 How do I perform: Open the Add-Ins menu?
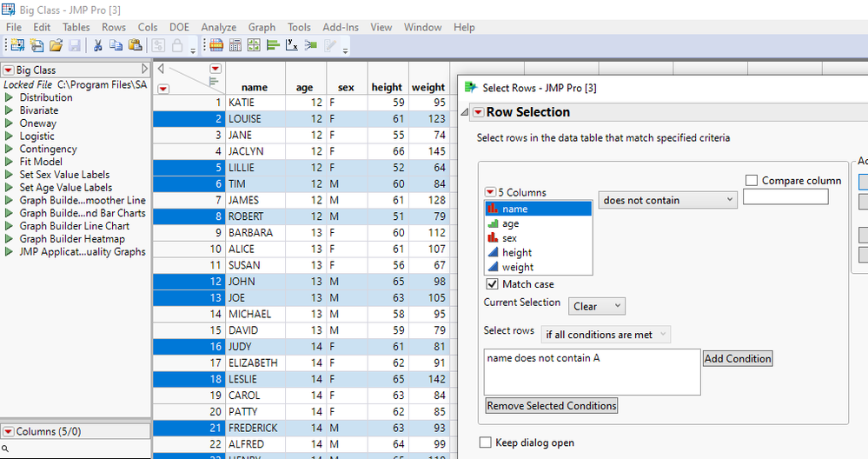coord(341,27)
